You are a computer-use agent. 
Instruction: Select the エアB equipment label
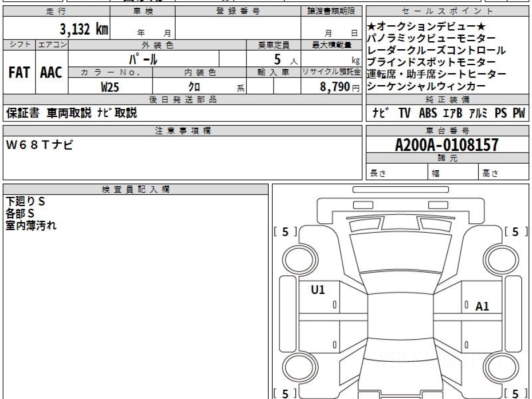453,113
